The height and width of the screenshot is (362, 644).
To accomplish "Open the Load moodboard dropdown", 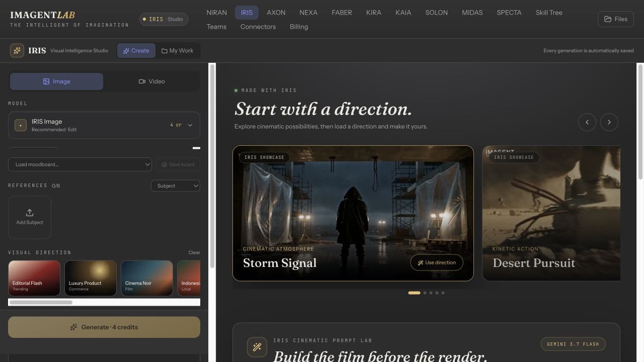I will pos(80,164).
